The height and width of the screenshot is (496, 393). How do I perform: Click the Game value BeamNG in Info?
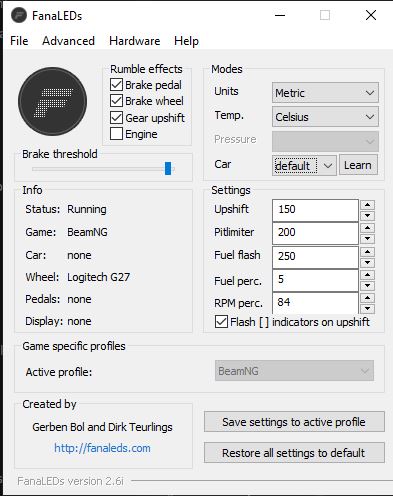coord(87,232)
